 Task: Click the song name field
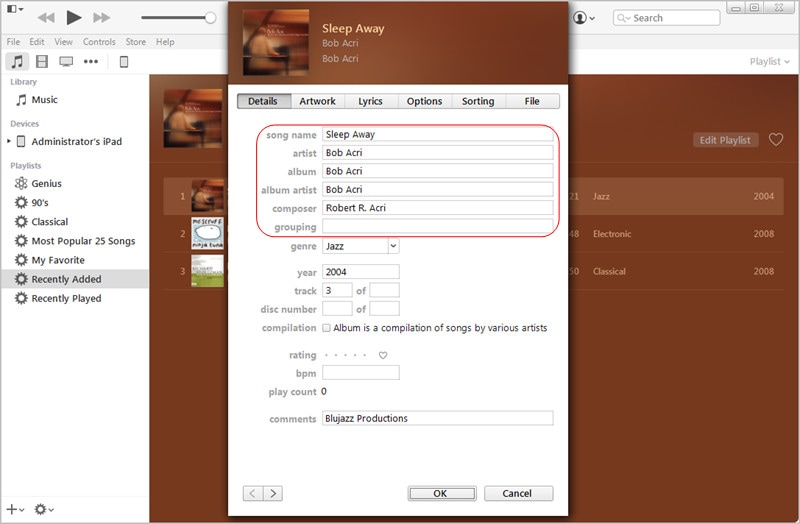(437, 134)
